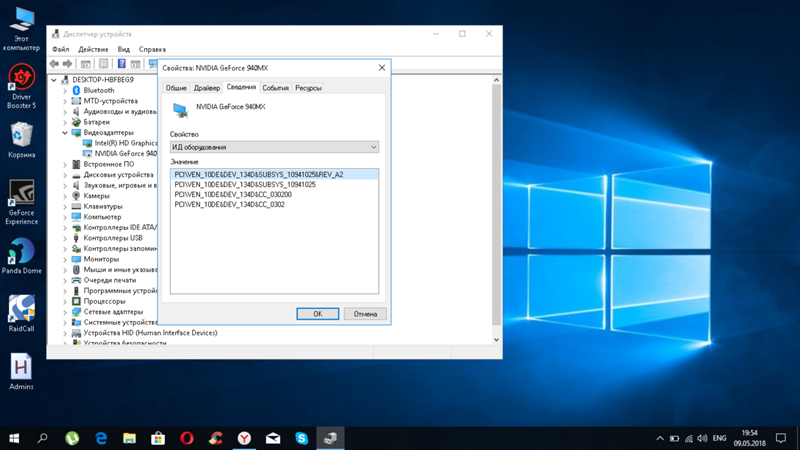800x450 pixels.
Task: Click the Device Manager vertical scrollbar
Action: [x=496, y=204]
